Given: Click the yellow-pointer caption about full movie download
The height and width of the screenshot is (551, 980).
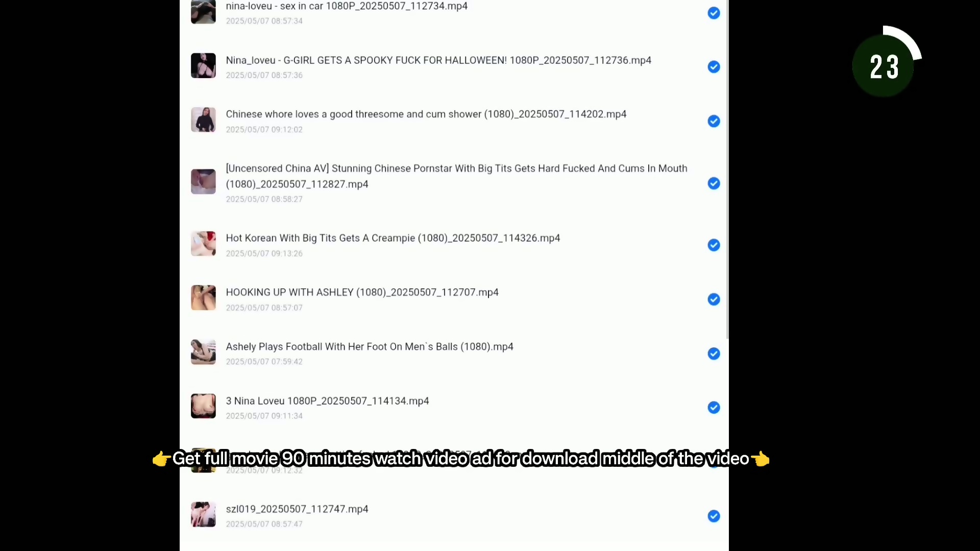Looking at the screenshot, I should click(460, 459).
